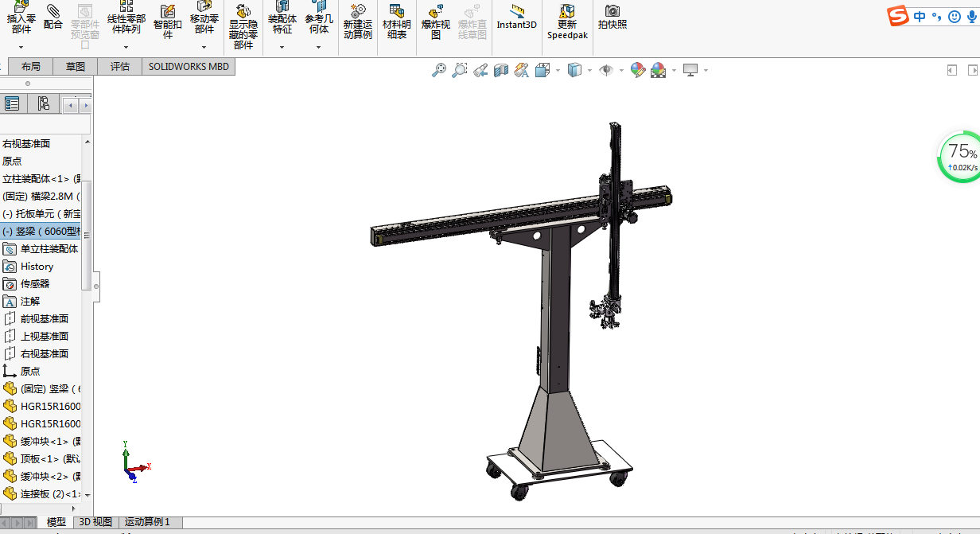Image resolution: width=980 pixels, height=534 pixels.
Task: Select 前视基准面 (Front Plane)
Action: (x=36, y=319)
